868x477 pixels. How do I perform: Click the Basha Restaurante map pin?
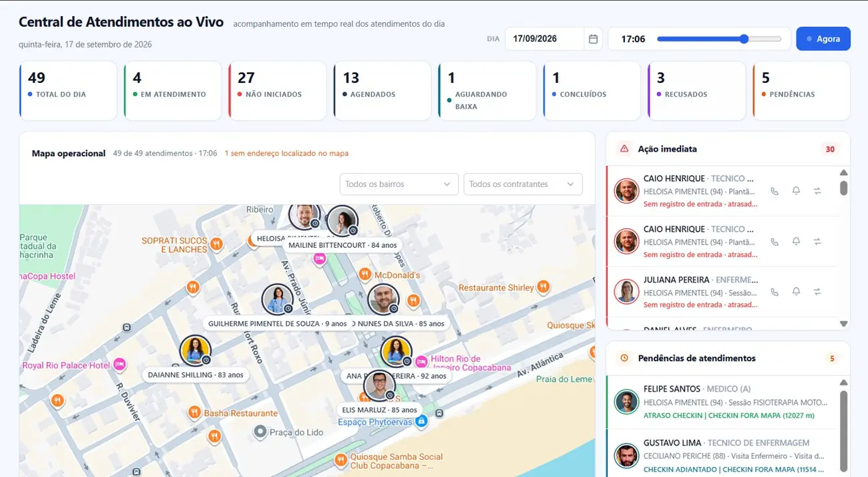click(194, 413)
